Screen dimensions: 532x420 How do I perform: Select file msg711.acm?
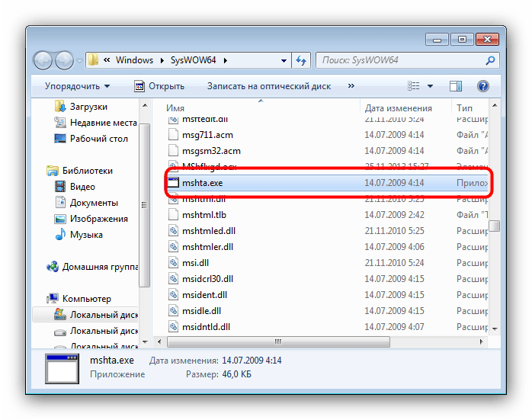tap(207, 135)
